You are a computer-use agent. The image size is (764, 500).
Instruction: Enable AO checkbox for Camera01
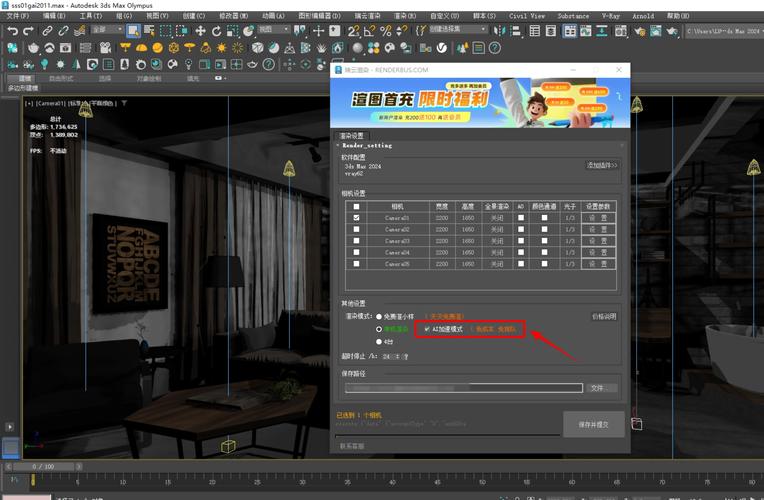[521, 218]
